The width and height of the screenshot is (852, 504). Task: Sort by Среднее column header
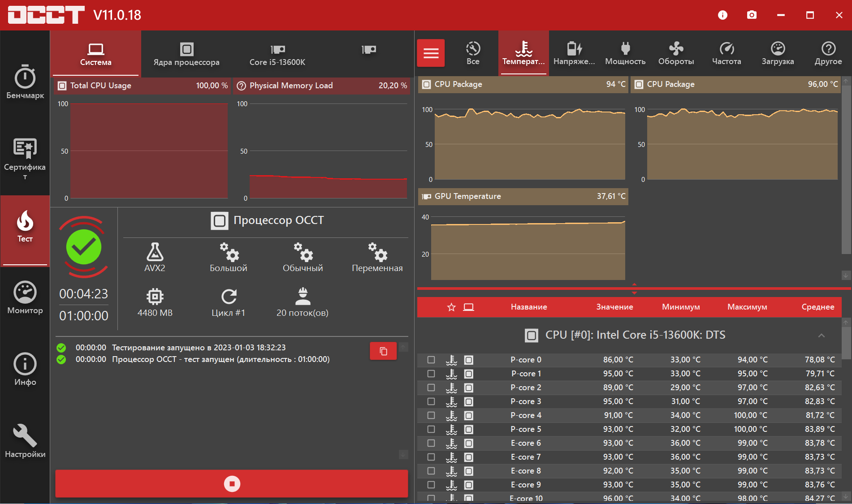click(x=818, y=307)
